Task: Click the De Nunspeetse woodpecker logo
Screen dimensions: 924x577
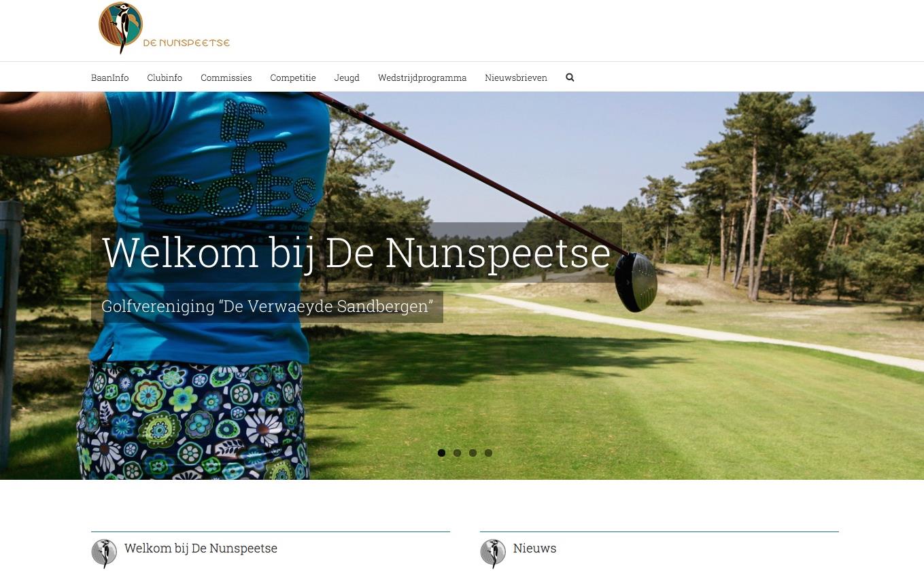Action: tap(164, 28)
